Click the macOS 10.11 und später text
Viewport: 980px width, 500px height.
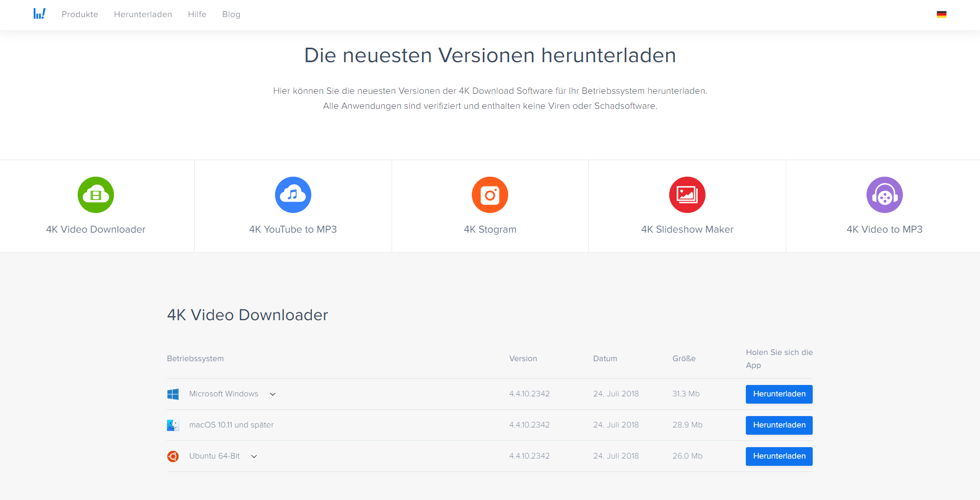232,425
